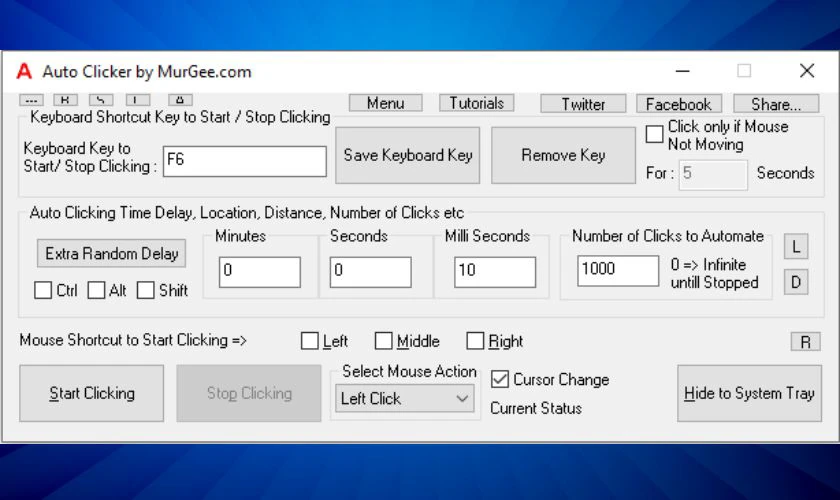Click the small R button above Keyboard Shortcut group

(x=65, y=100)
